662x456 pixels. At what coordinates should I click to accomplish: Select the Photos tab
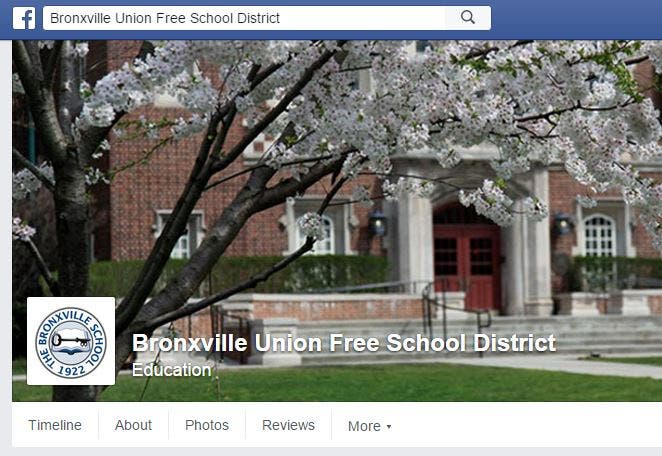(207, 425)
